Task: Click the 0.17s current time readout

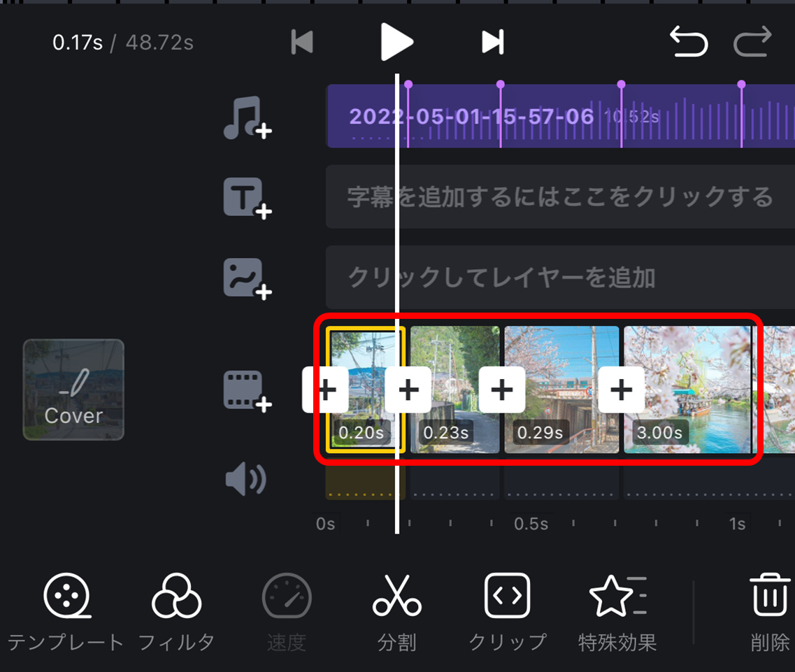Action: click(78, 43)
